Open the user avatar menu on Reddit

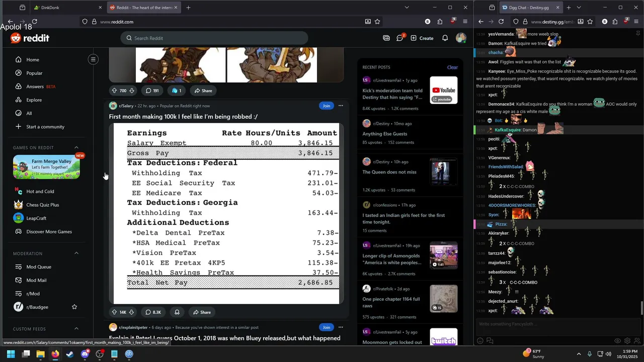pos(461,38)
